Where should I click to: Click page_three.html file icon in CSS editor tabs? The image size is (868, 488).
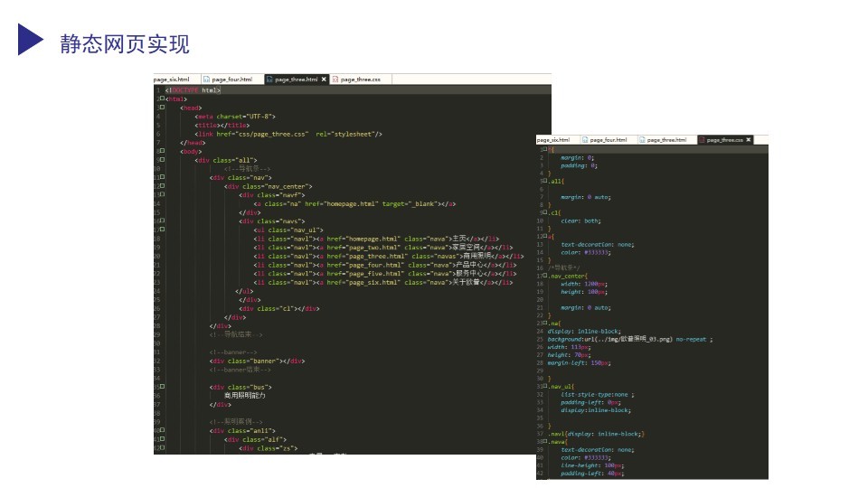coord(642,139)
